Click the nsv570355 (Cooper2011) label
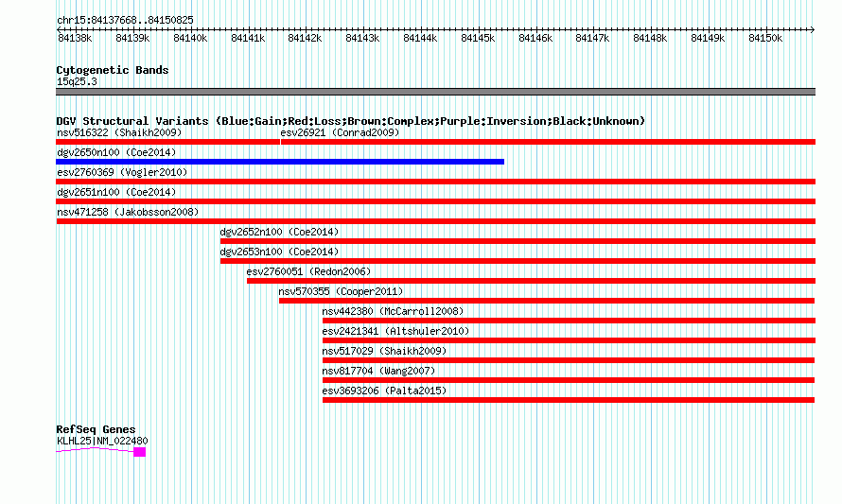 [341, 291]
